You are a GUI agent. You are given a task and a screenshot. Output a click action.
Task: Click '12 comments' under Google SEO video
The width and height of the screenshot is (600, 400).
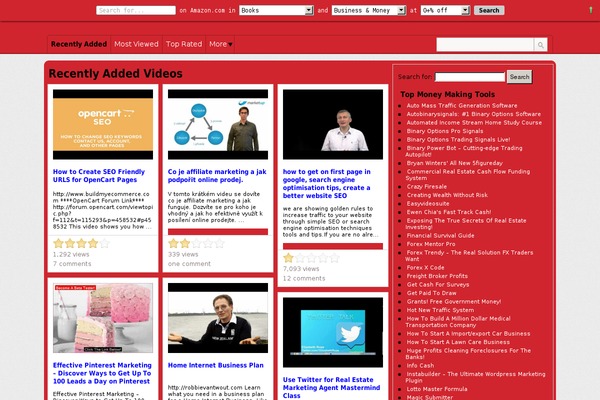(x=304, y=278)
